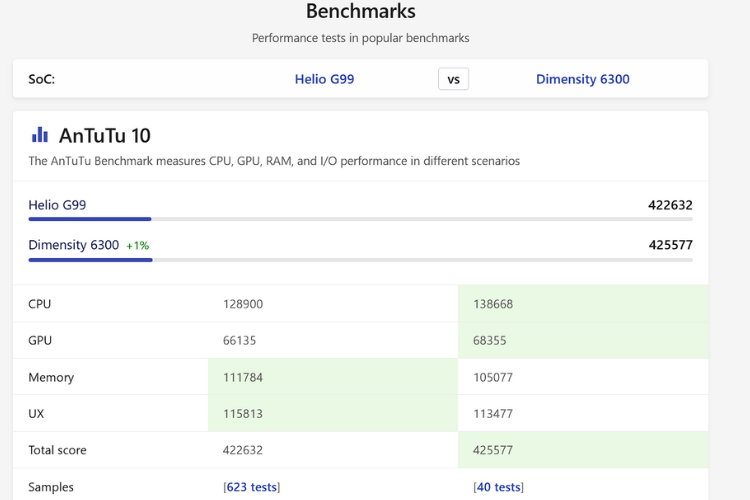Open the 40 tests samples link

[498, 487]
